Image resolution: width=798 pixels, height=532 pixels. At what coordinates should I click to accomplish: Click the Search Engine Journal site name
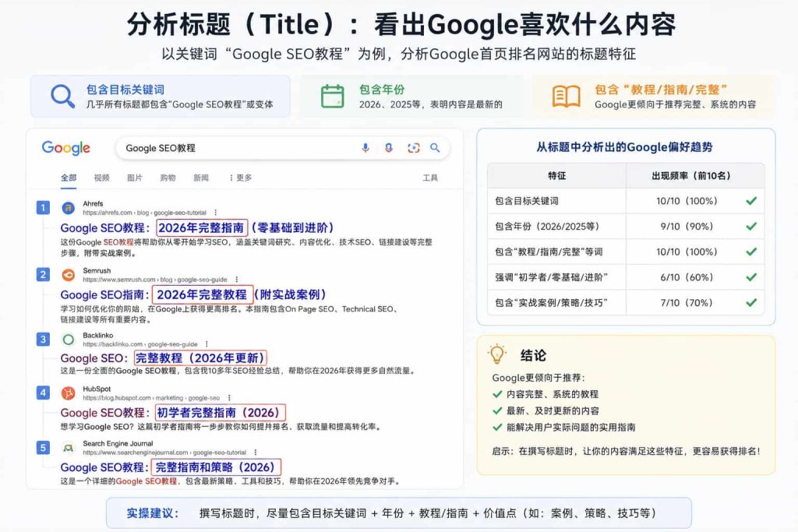point(118,443)
